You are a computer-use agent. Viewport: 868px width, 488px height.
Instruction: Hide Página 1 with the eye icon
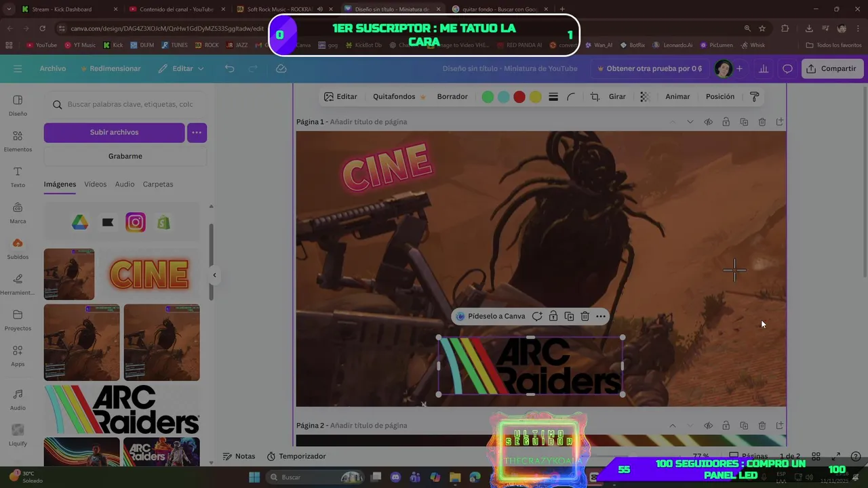point(708,122)
